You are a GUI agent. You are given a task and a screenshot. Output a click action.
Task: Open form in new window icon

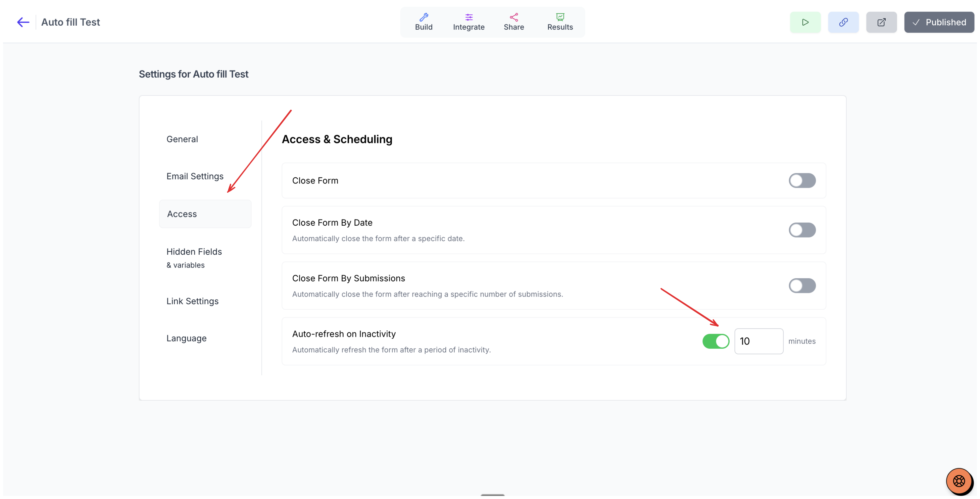[x=881, y=22]
